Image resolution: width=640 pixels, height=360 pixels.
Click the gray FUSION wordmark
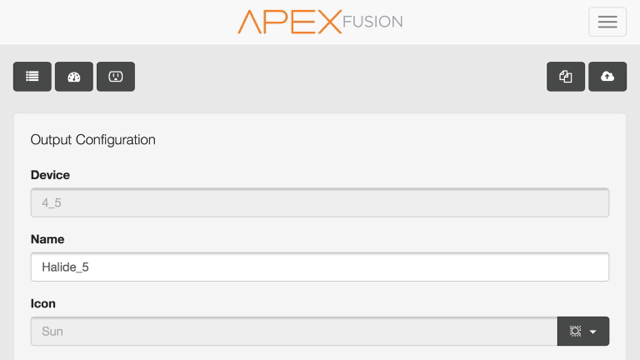(373, 22)
